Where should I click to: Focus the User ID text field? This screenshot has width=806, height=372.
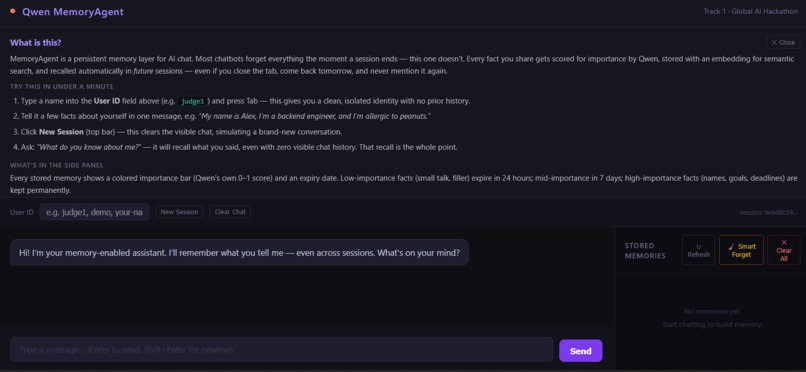[x=94, y=212]
